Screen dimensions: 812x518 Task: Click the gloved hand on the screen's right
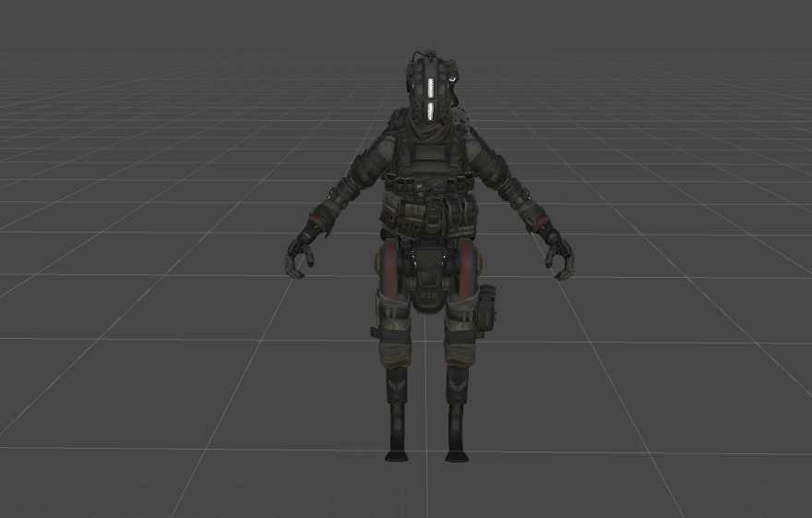pos(560,258)
